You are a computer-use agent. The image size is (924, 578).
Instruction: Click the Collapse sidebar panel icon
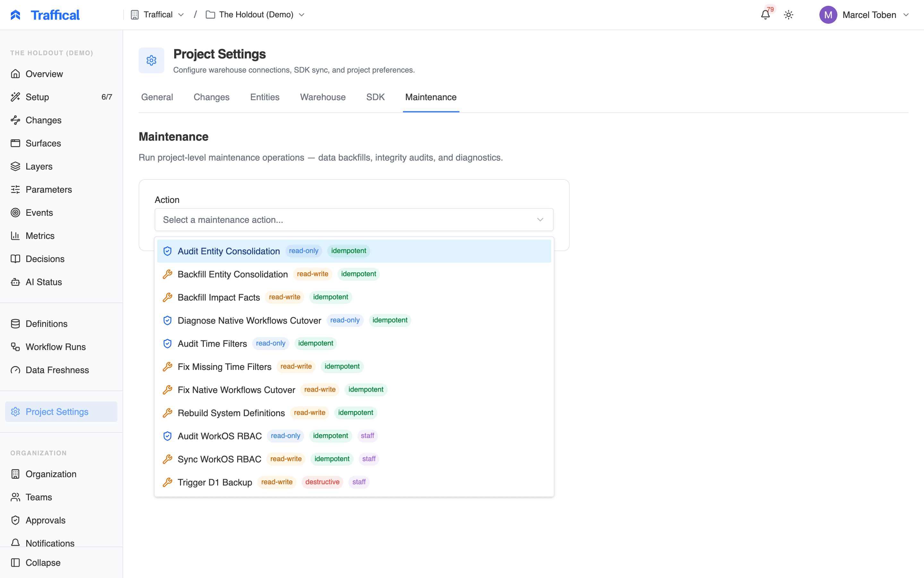pos(15,563)
